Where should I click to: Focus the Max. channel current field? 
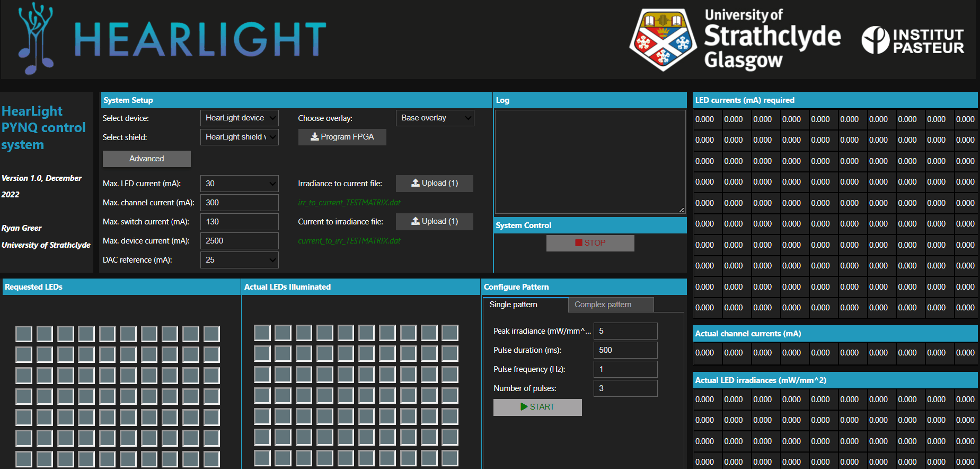tap(240, 203)
